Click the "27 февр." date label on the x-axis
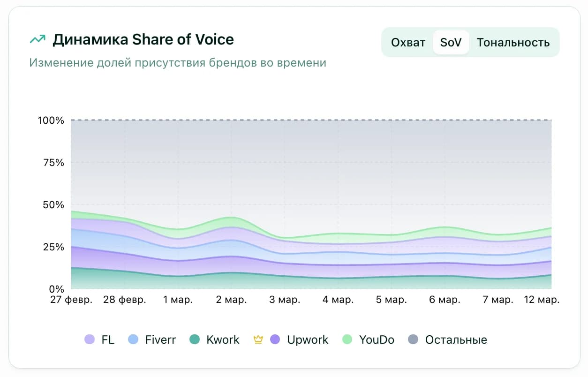The height and width of the screenshot is (377, 588). click(71, 299)
